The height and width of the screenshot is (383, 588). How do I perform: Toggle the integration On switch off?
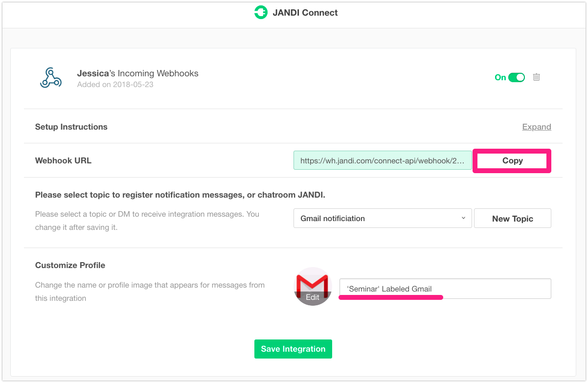[517, 77]
